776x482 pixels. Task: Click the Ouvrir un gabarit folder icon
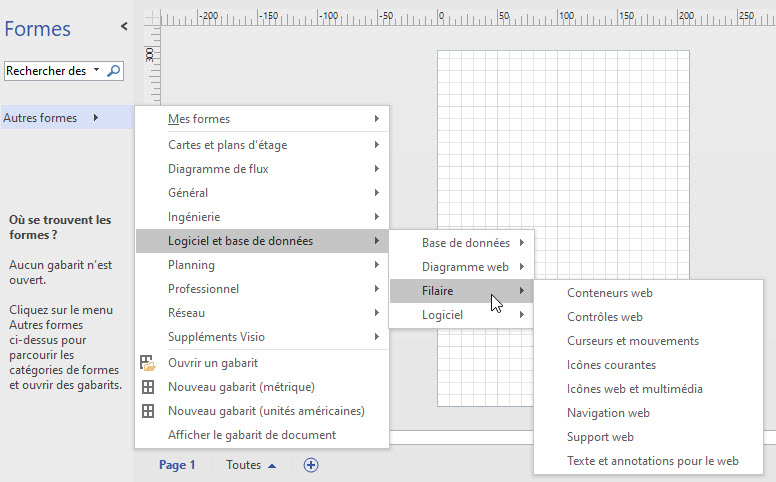(x=147, y=363)
